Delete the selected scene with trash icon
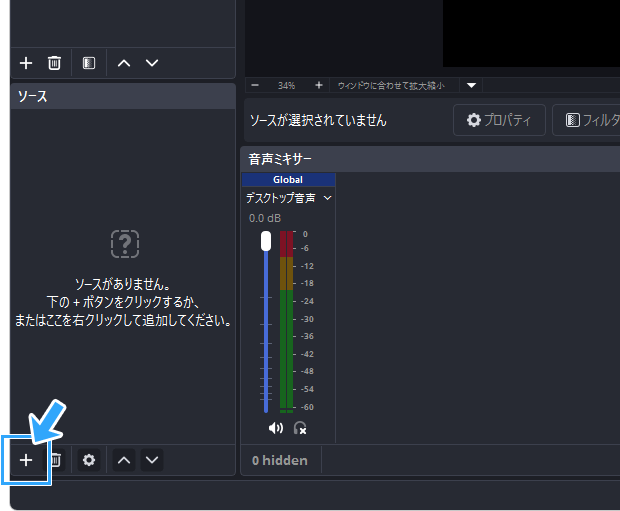This screenshot has width=620, height=511. coord(54,63)
